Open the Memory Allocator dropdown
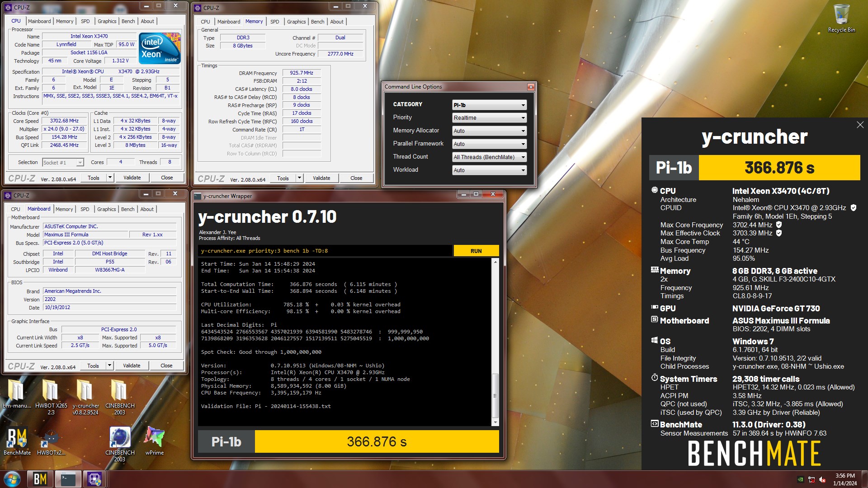 point(489,131)
